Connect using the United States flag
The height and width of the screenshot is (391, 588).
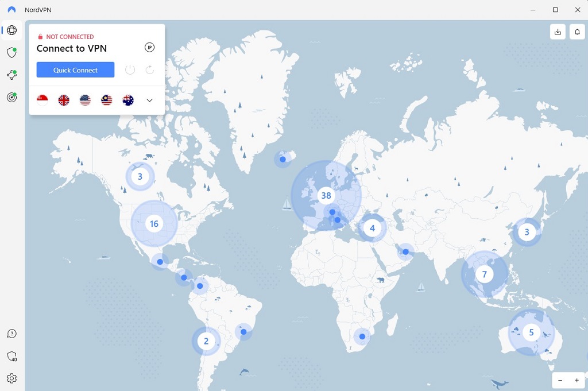click(85, 100)
